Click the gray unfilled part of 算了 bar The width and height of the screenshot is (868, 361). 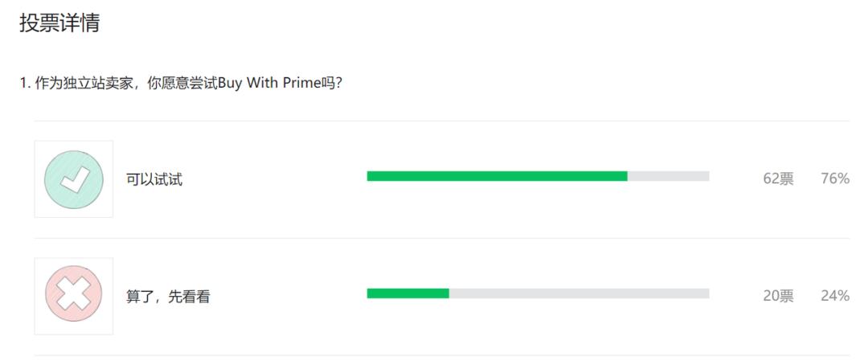tap(579, 293)
